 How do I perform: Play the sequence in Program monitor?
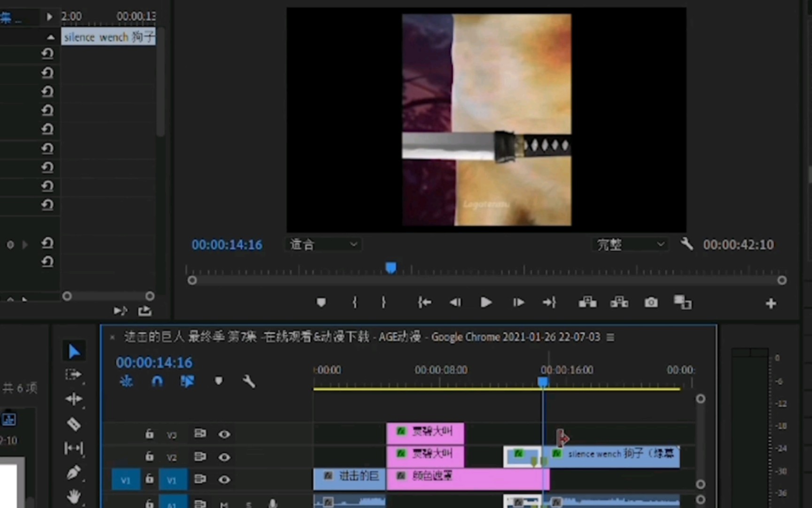point(486,302)
